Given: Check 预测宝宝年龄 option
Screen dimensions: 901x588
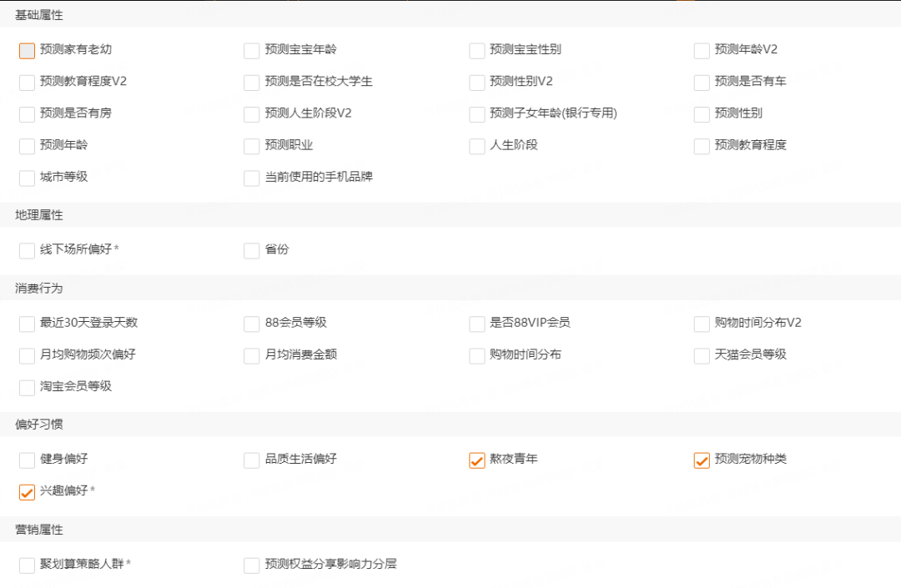Looking at the screenshot, I should (x=251, y=50).
